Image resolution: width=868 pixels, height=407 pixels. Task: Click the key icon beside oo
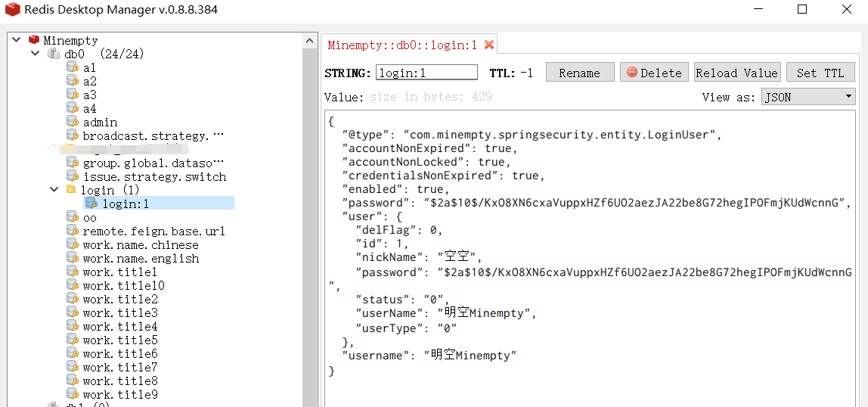(x=73, y=217)
